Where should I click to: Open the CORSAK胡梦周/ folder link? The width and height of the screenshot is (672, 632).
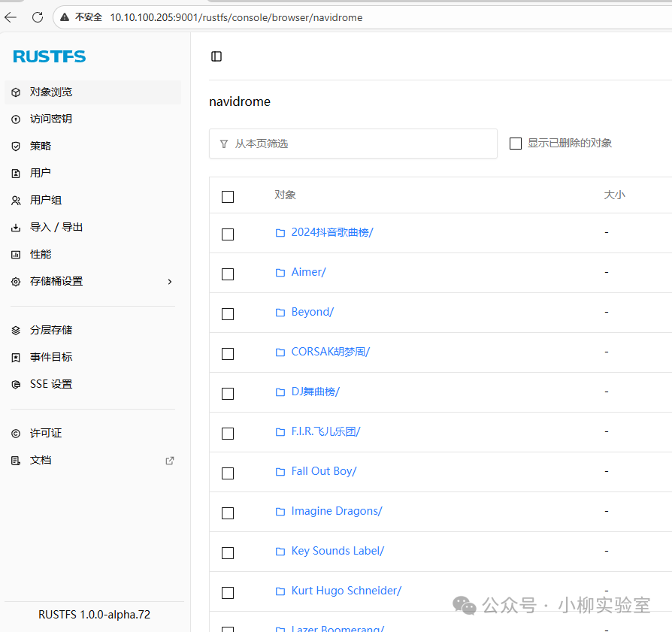[x=331, y=352]
